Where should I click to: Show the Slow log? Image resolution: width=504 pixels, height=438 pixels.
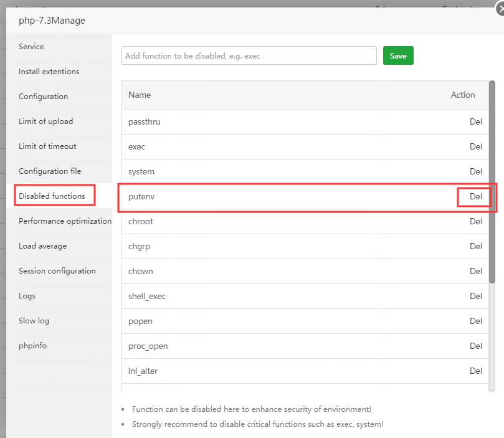coord(34,321)
